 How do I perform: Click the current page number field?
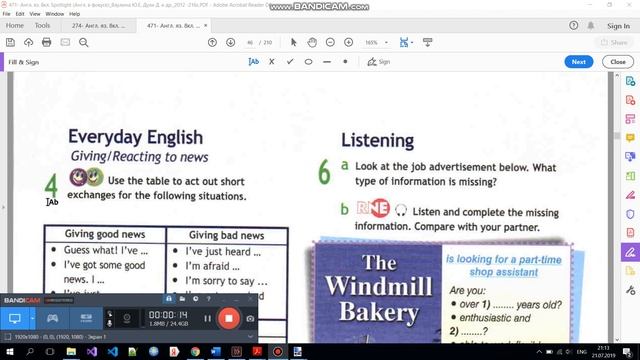[250, 42]
